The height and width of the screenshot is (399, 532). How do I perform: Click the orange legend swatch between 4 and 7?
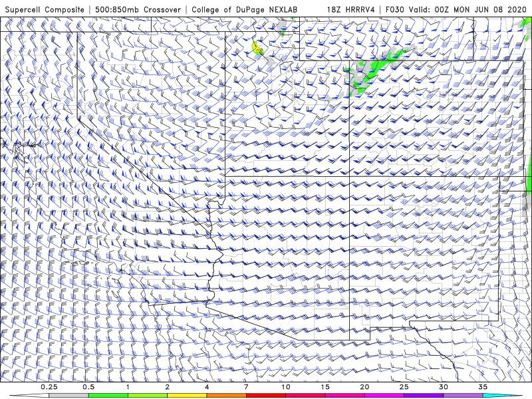(226, 396)
